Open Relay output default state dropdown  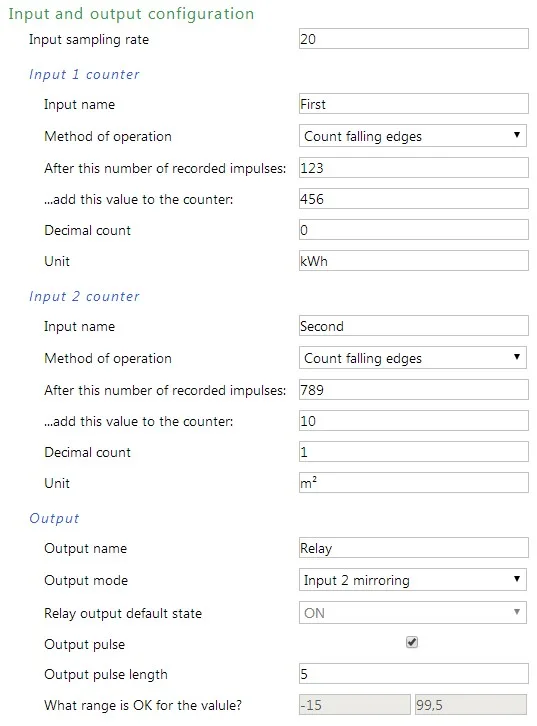click(x=412, y=613)
